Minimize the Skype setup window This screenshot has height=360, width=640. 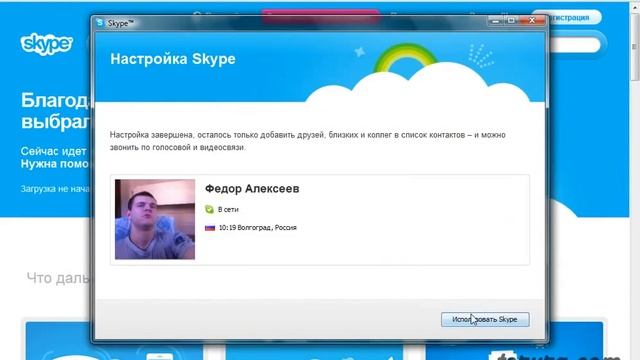pos(496,20)
